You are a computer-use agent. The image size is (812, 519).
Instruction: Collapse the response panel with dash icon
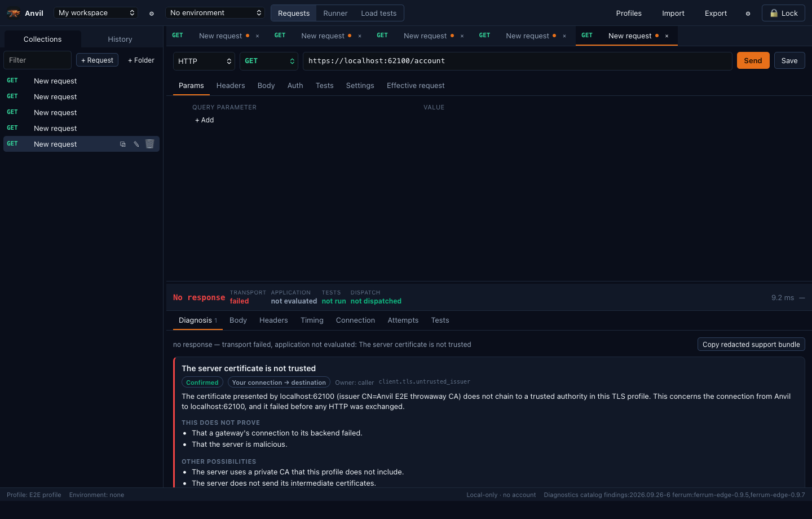point(802,298)
